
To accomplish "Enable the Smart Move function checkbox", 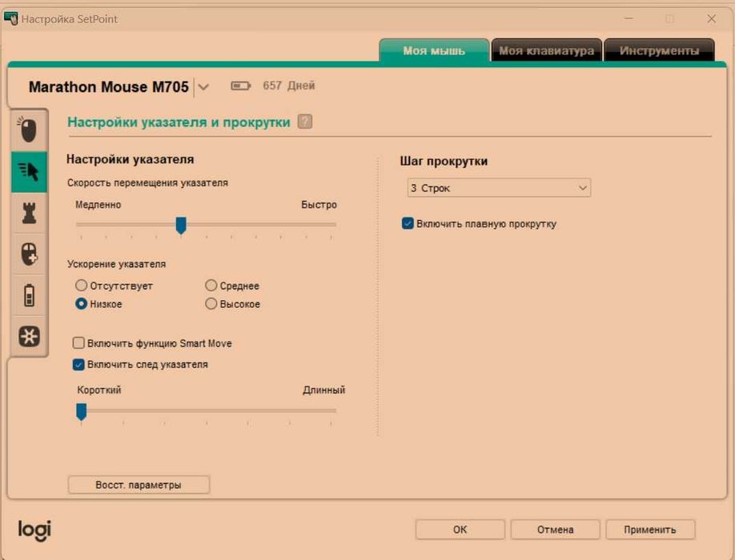I will pyautogui.click(x=78, y=342).
